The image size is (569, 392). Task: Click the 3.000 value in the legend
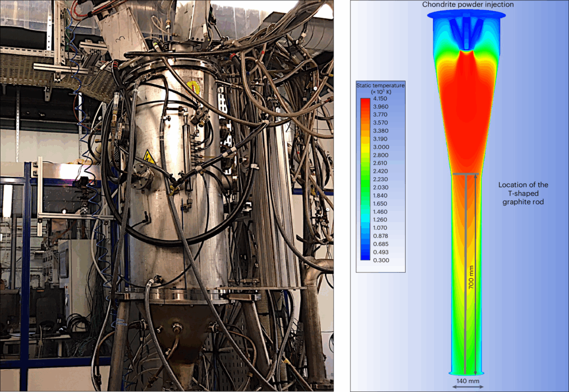coord(381,147)
